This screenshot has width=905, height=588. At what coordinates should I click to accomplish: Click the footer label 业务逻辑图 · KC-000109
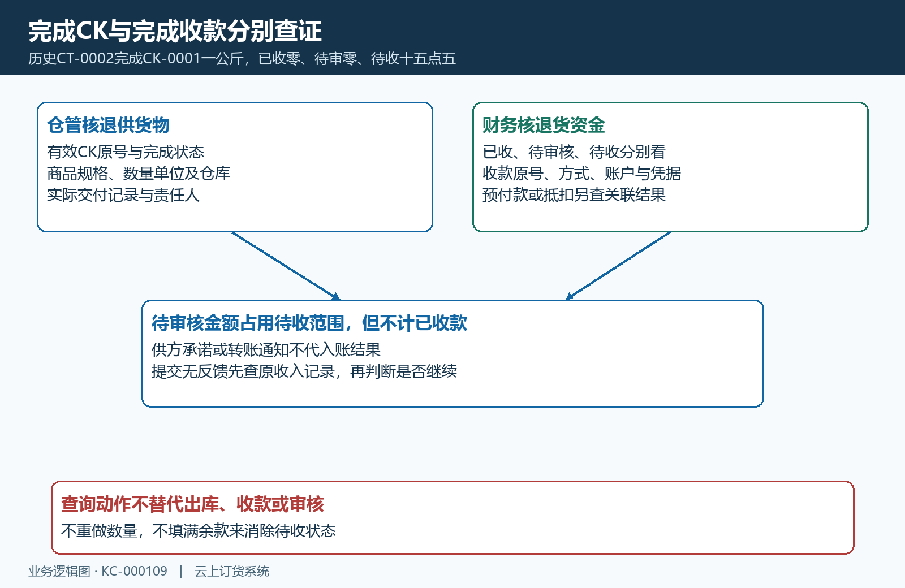98,572
